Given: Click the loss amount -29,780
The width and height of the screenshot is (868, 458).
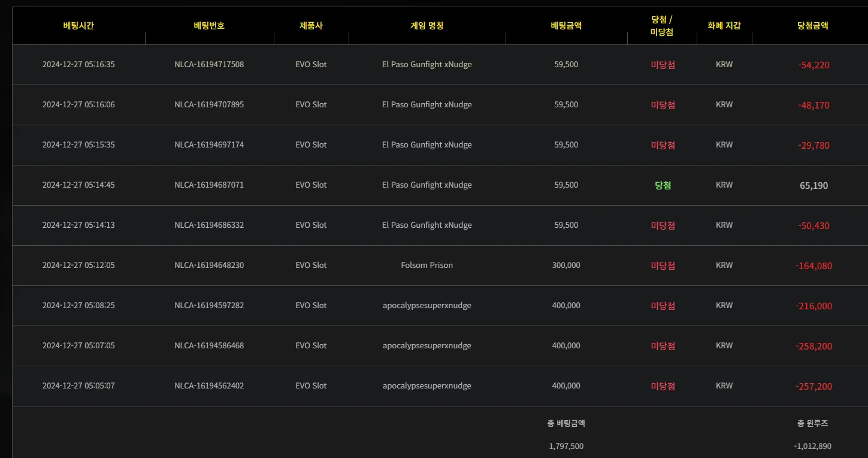Looking at the screenshot, I should point(813,146).
